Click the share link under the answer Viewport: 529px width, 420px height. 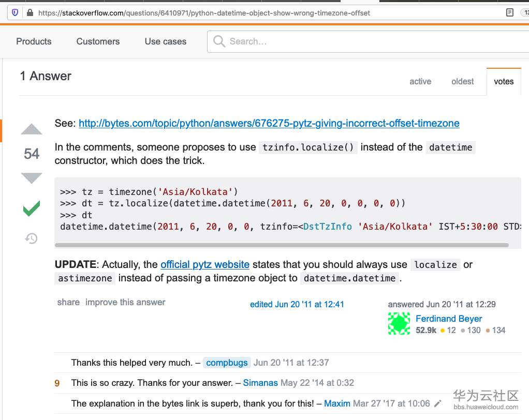(x=68, y=302)
